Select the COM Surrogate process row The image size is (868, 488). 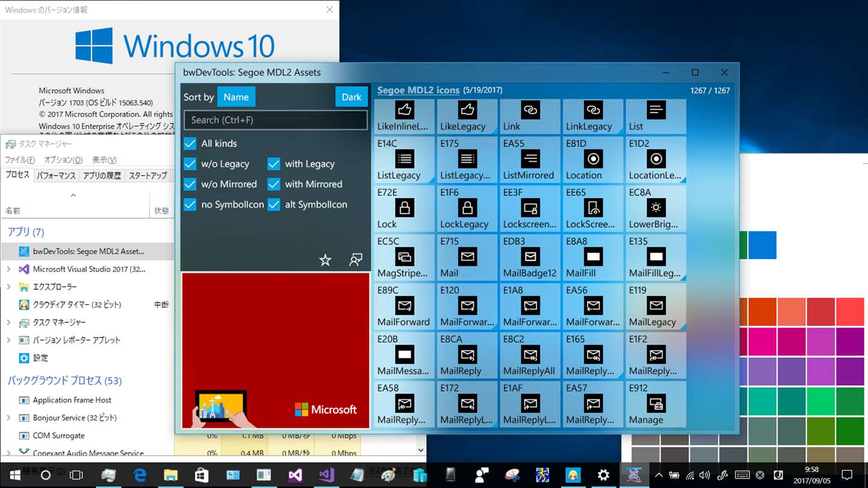(87, 436)
